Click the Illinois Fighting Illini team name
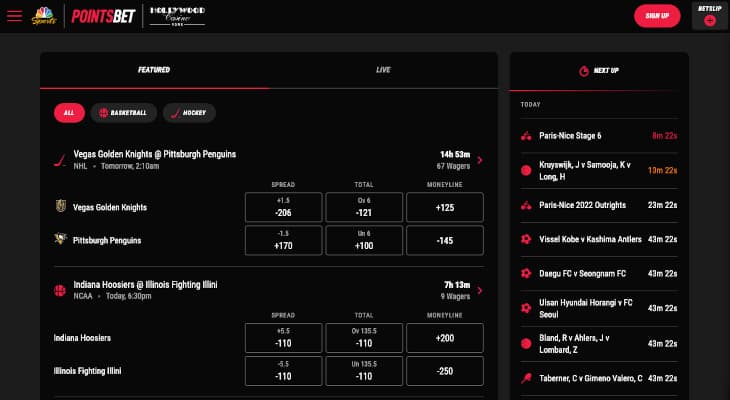This screenshot has width=730, height=400. (88, 371)
